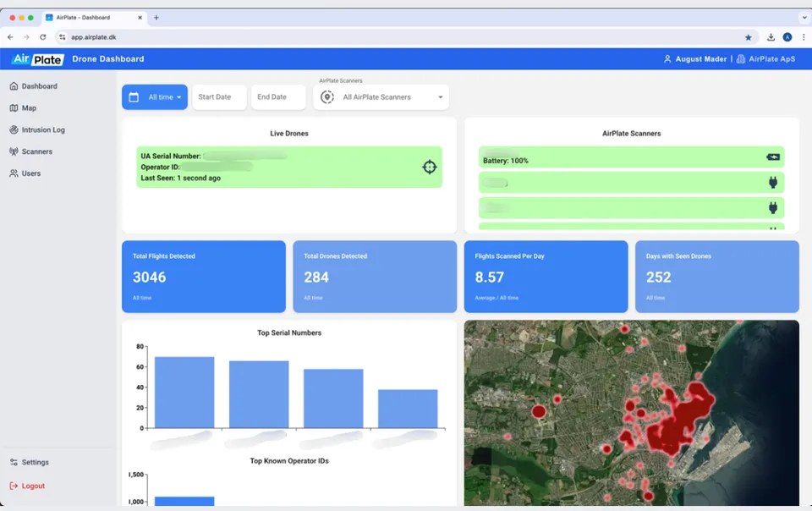Image resolution: width=812 pixels, height=511 pixels.
Task: Go to Intrusion Log
Action: (37, 129)
